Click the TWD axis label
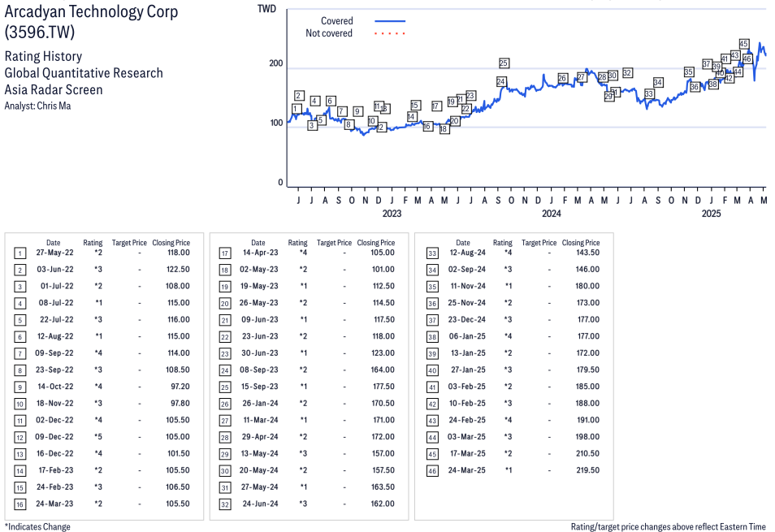The width and height of the screenshot is (775, 532). [267, 9]
